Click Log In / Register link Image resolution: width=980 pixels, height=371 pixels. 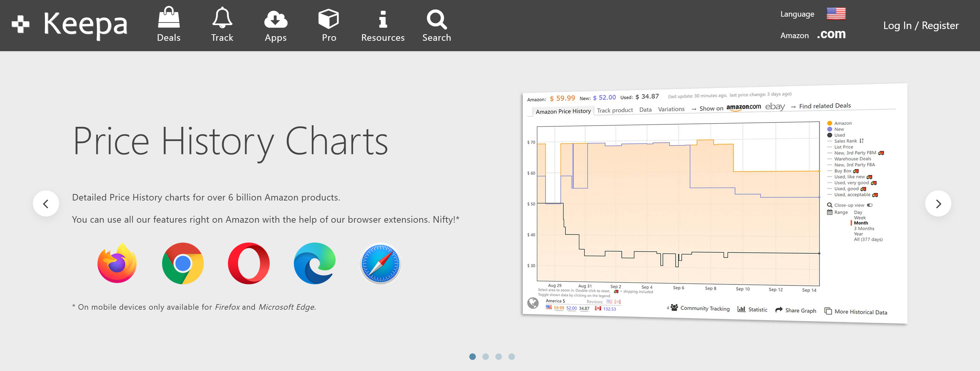point(921,25)
